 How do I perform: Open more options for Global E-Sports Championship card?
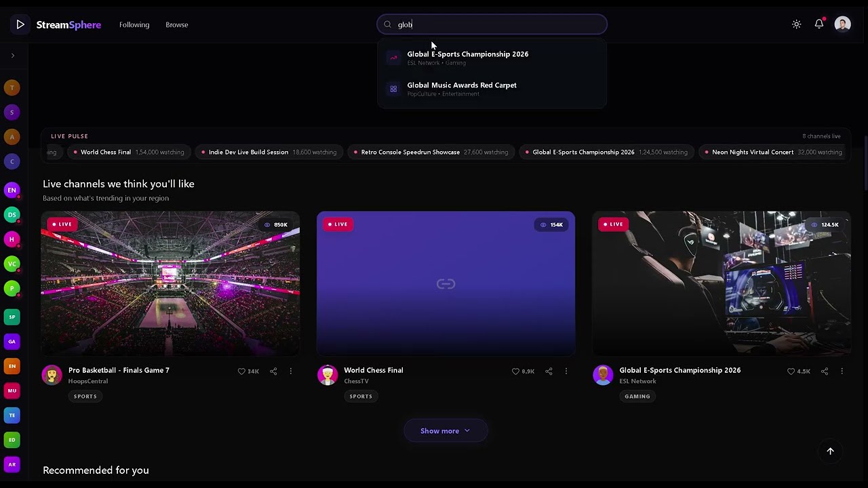coord(842,371)
